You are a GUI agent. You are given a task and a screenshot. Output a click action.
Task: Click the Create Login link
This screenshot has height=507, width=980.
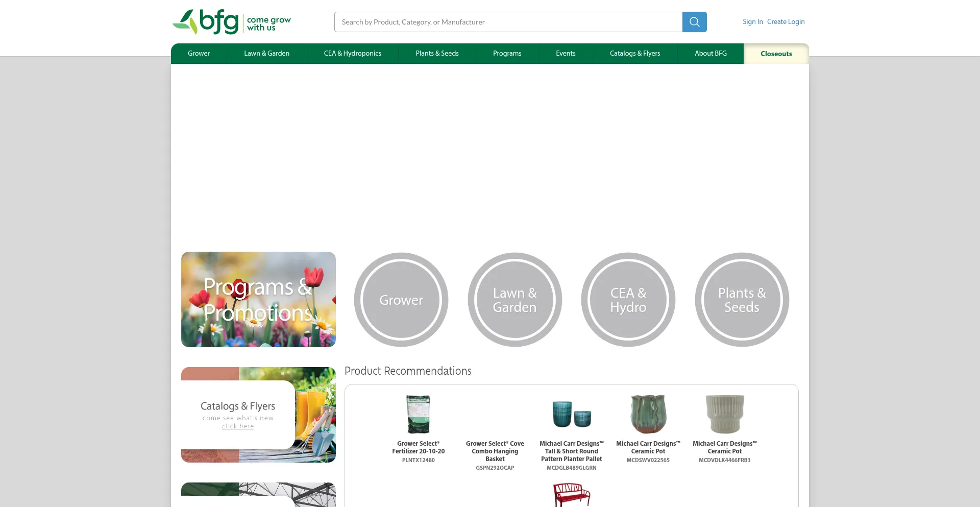click(x=786, y=22)
